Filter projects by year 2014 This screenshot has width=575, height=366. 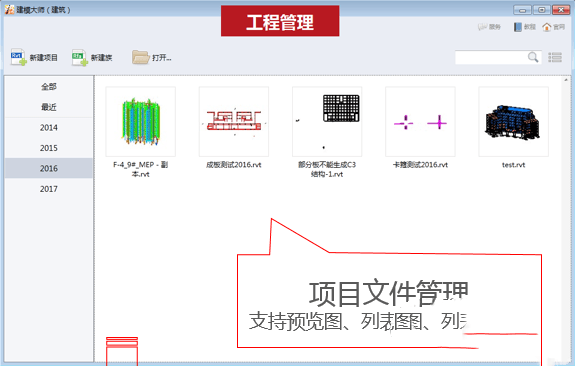[49, 128]
